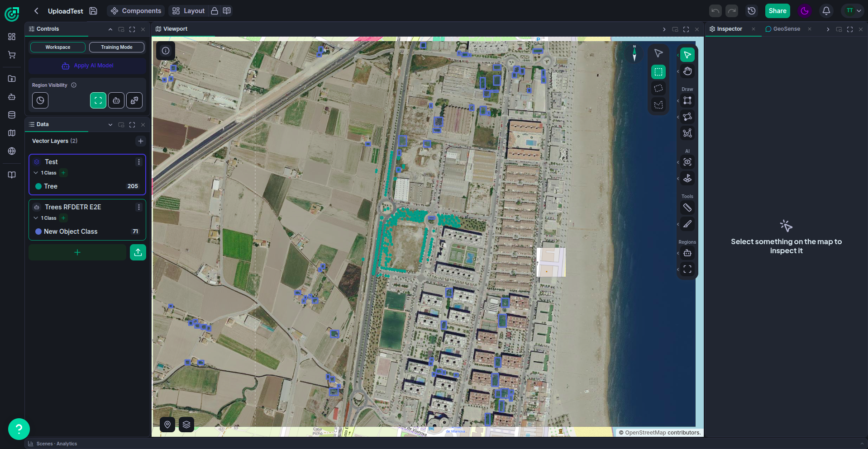Viewport: 868px width, 449px height.
Task: Click the map location pin button
Action: point(167,425)
